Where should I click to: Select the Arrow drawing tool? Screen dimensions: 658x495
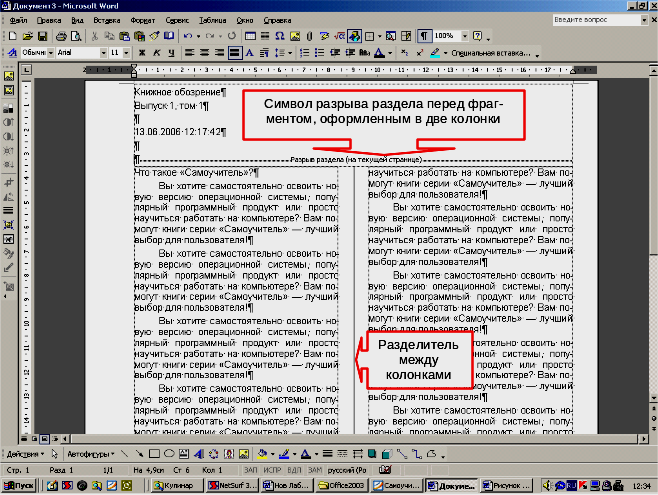pyautogui.click(x=139, y=453)
